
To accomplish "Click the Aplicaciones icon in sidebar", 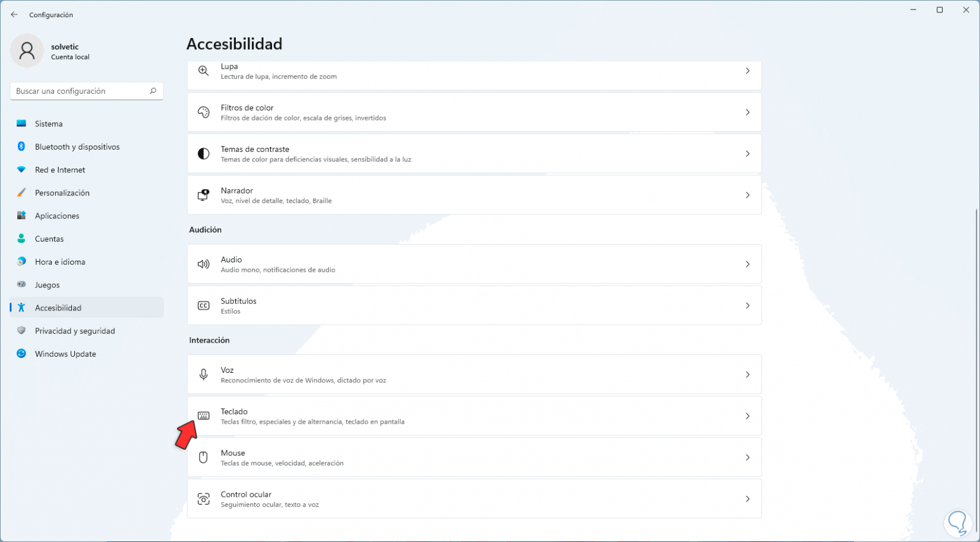I will [x=21, y=215].
